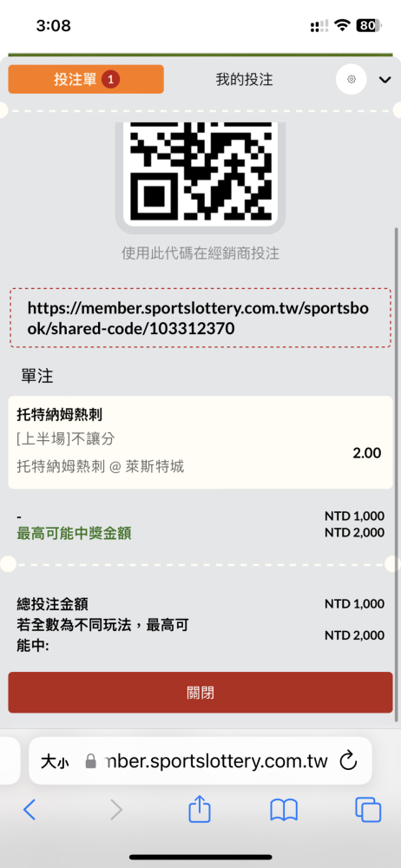The width and height of the screenshot is (401, 868).
Task: Open the bet slip settings gear
Action: click(352, 80)
